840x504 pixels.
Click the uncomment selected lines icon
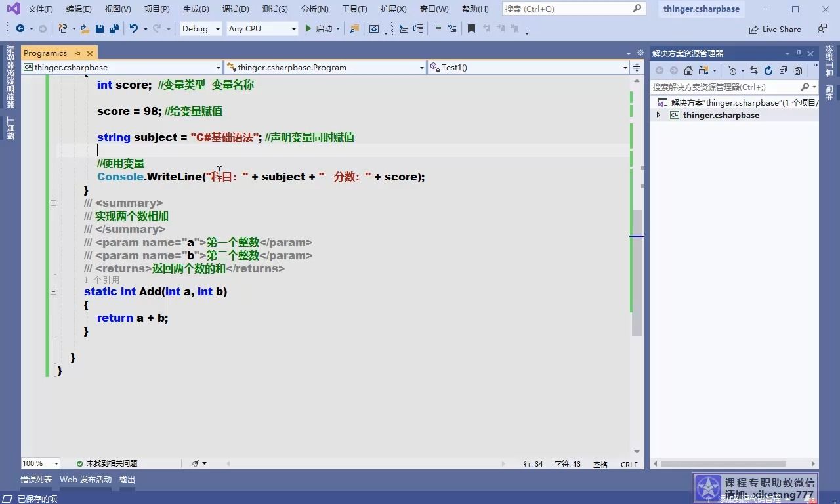[x=451, y=29]
